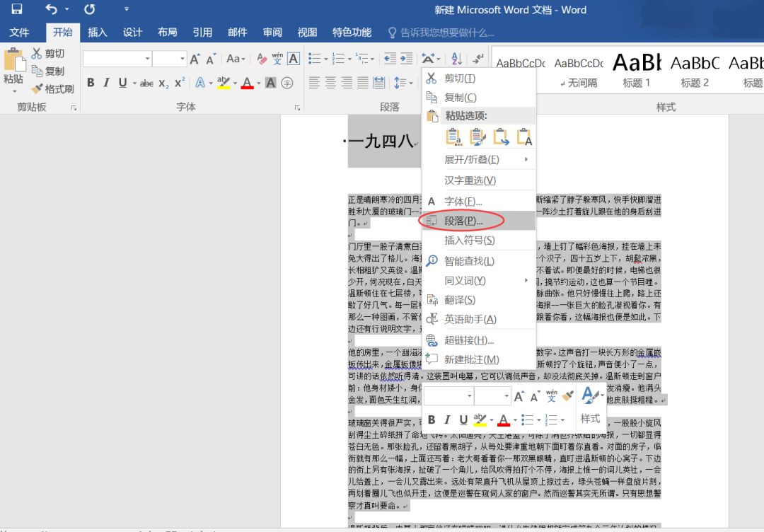Choose Keep Source Formatting paste option icon
The image size is (764, 532).
point(453,137)
